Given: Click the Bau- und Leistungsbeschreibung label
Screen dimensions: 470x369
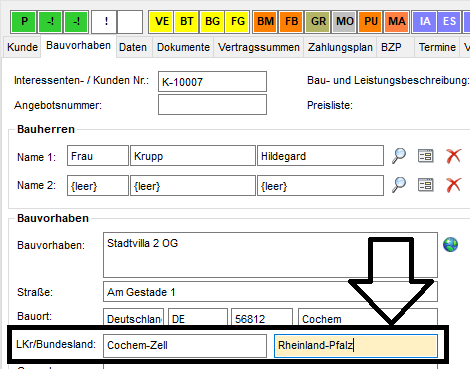Looking at the screenshot, I should [388, 80].
